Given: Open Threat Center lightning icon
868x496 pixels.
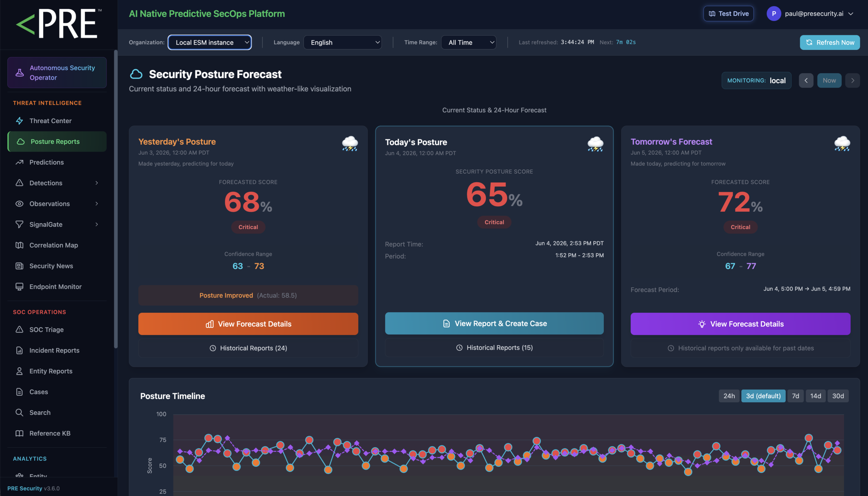Looking at the screenshot, I should coord(19,120).
